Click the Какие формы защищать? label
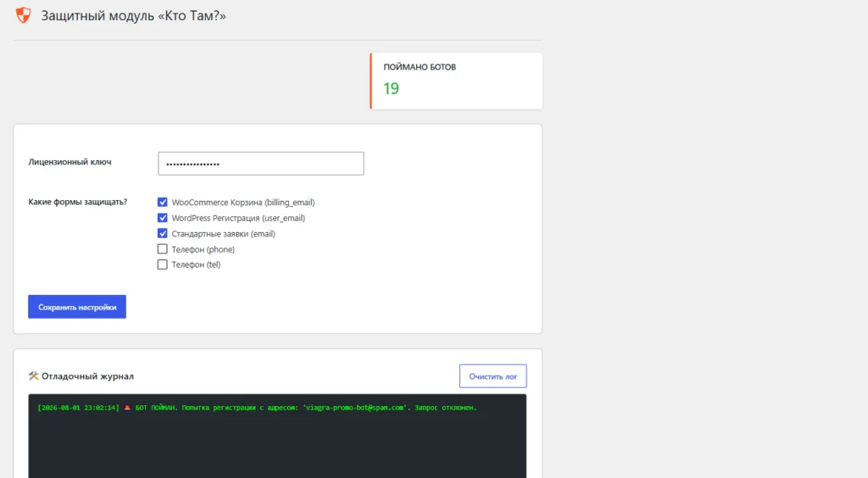Screen dimensions: 868x478 click(x=77, y=202)
